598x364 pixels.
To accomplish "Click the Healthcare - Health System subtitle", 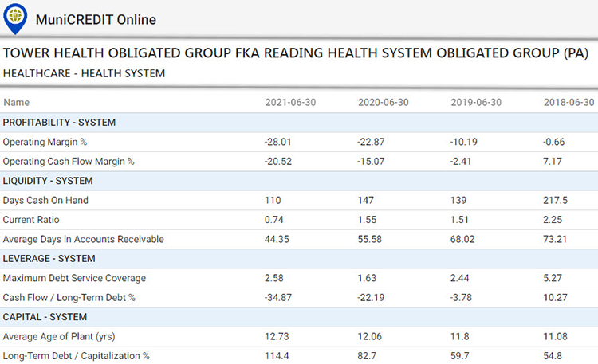I will tap(84, 73).
